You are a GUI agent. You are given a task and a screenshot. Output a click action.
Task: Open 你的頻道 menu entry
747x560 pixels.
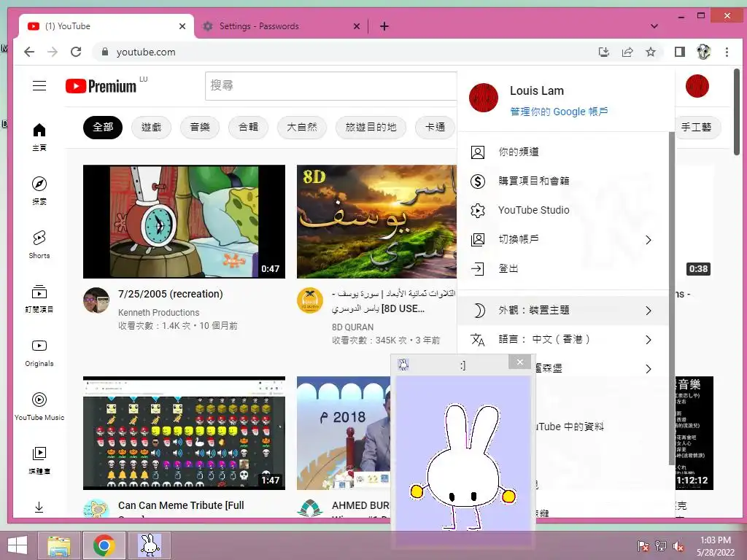click(x=562, y=152)
